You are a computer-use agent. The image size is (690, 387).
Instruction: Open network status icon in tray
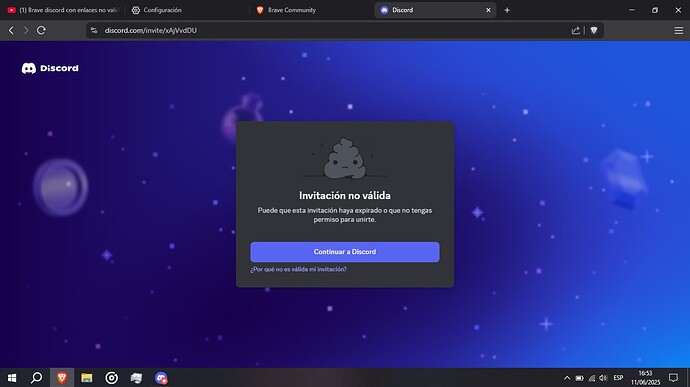click(592, 378)
